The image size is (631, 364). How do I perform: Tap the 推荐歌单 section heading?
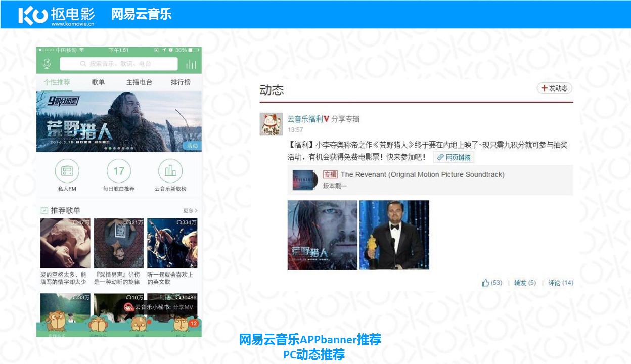tap(65, 210)
